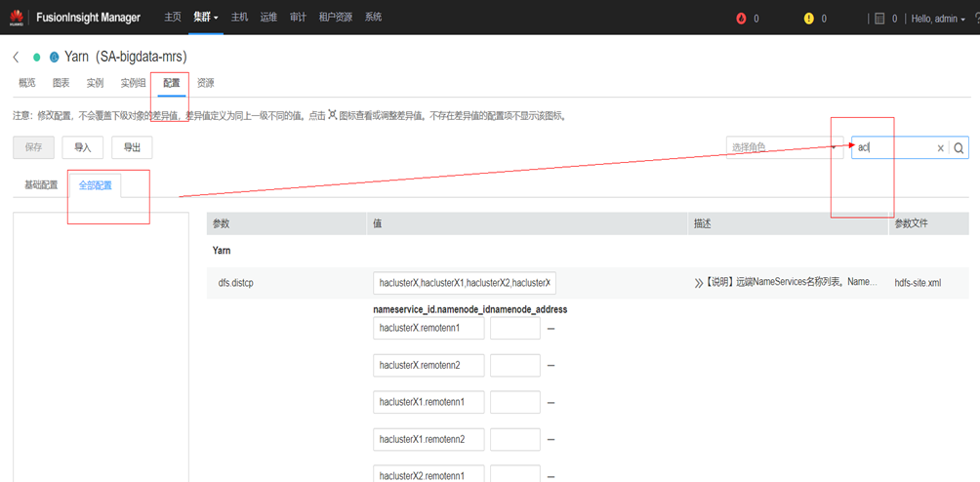Viewport: 980px width, 482px height.
Task: Click the 描述 column header
Action: click(788, 223)
